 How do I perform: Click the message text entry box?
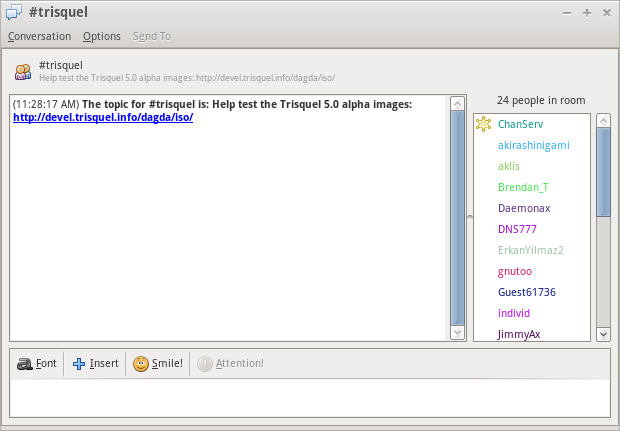pos(310,398)
